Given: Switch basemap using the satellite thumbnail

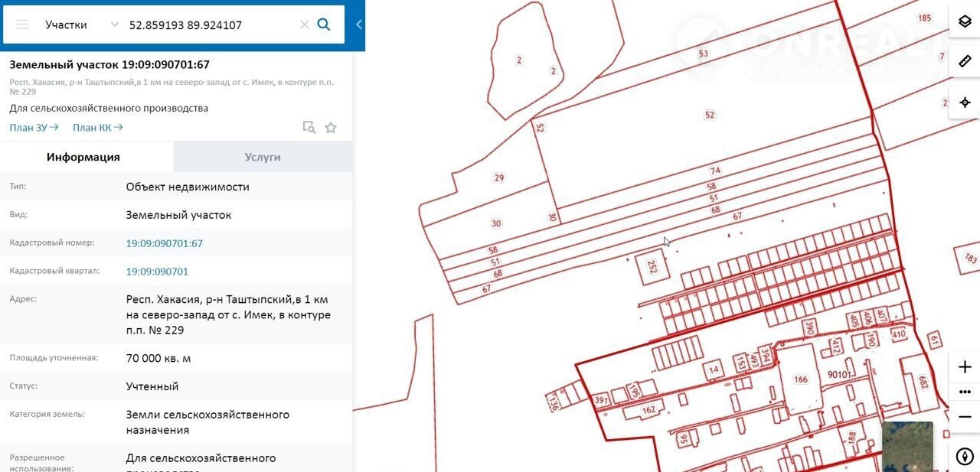Looking at the screenshot, I should pyautogui.click(x=907, y=447).
